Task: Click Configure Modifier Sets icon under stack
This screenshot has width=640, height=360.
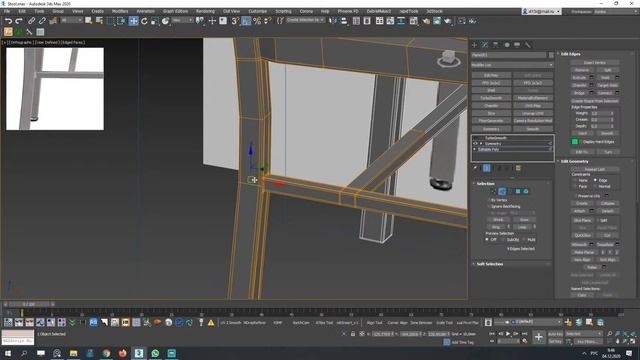Action: pyautogui.click(x=518, y=168)
